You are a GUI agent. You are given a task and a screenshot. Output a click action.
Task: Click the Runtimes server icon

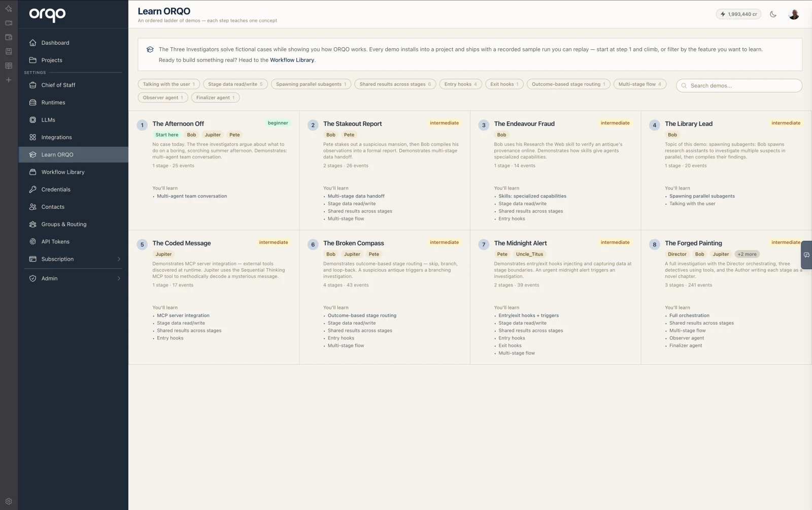tap(33, 102)
